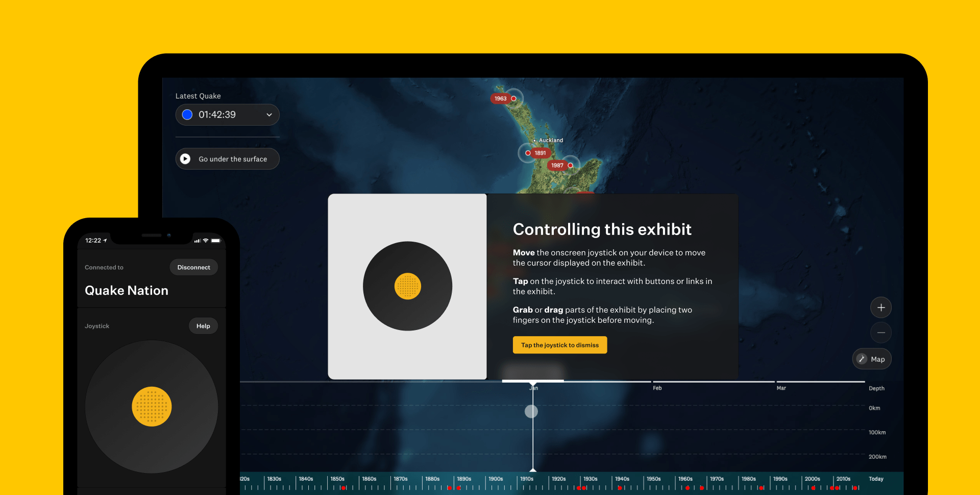
Task: Select the 1970s decade on timeline
Action: pyautogui.click(x=717, y=479)
